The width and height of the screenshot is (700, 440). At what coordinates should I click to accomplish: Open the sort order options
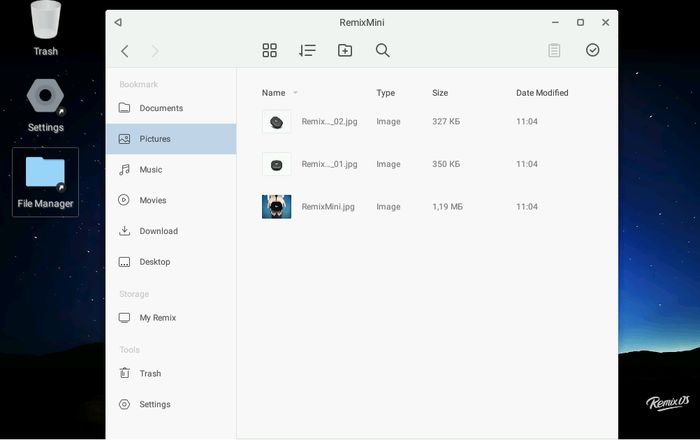(x=307, y=50)
